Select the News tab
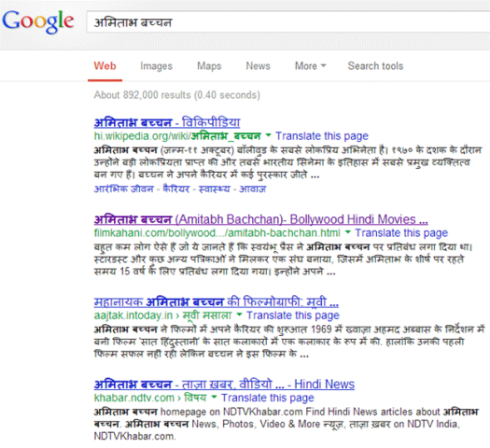490x448 pixels. coord(259,66)
